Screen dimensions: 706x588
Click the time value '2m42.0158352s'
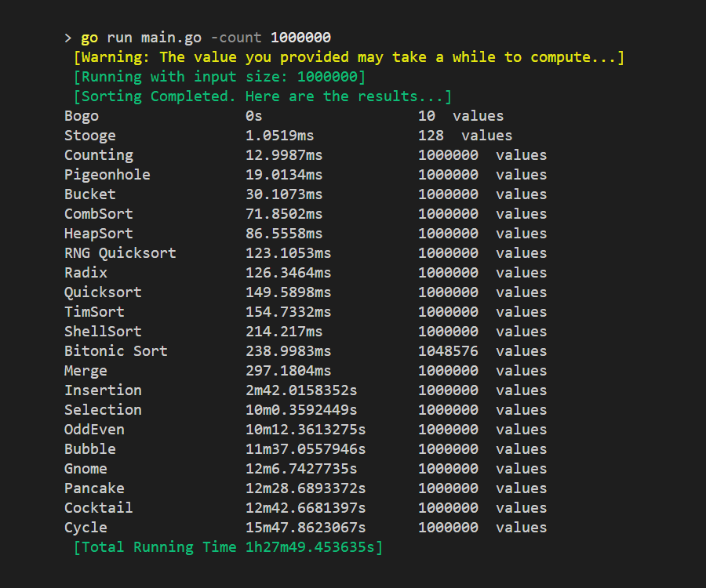[x=301, y=390]
